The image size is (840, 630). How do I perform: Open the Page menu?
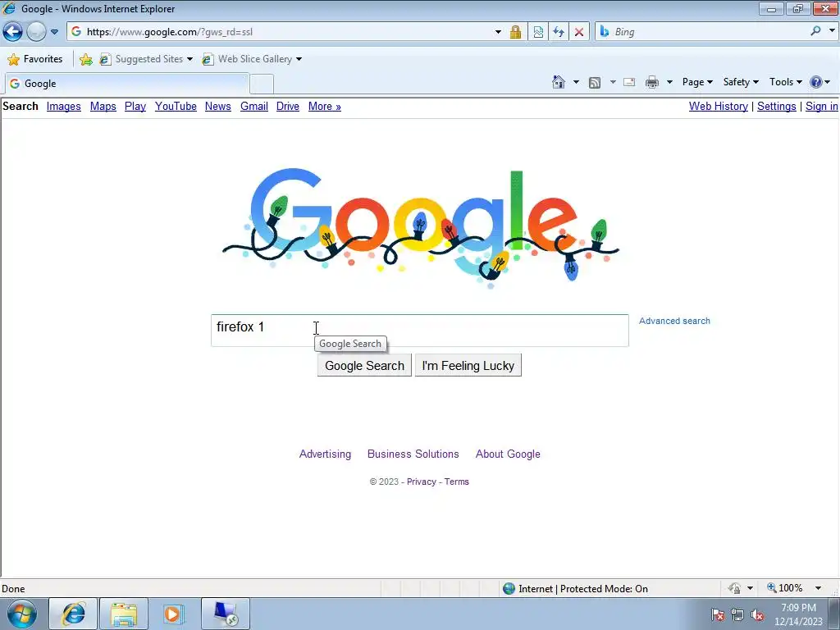click(x=697, y=82)
